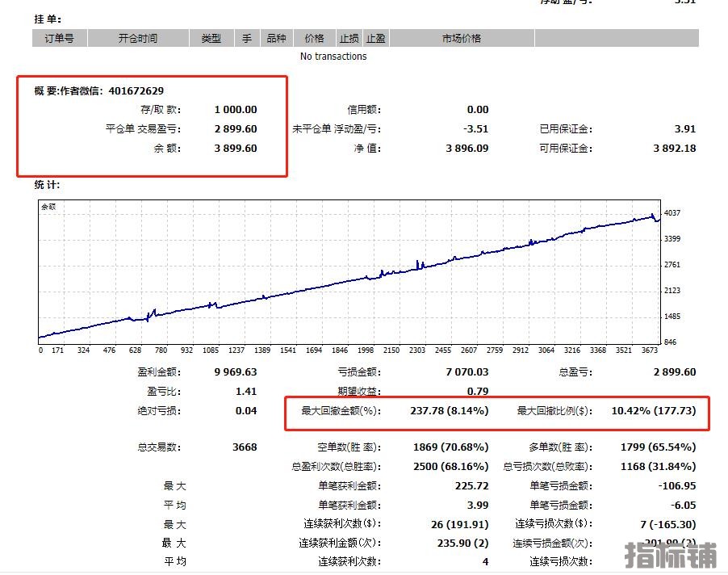Click the 总交易数 value 3668
Image resolution: width=728 pixels, height=575 pixels.
coord(243,447)
